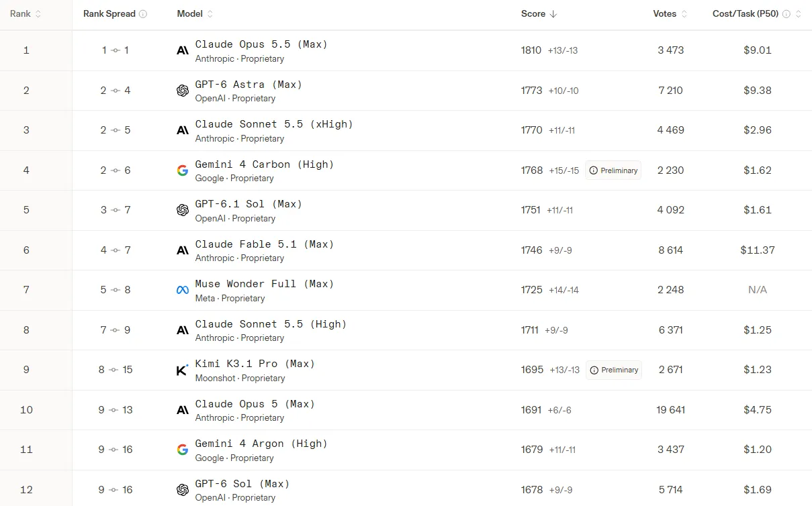Viewport: 812px width, 506px height.
Task: Click the Google logo beside Gemini 4 Carbon
Action: (182, 170)
